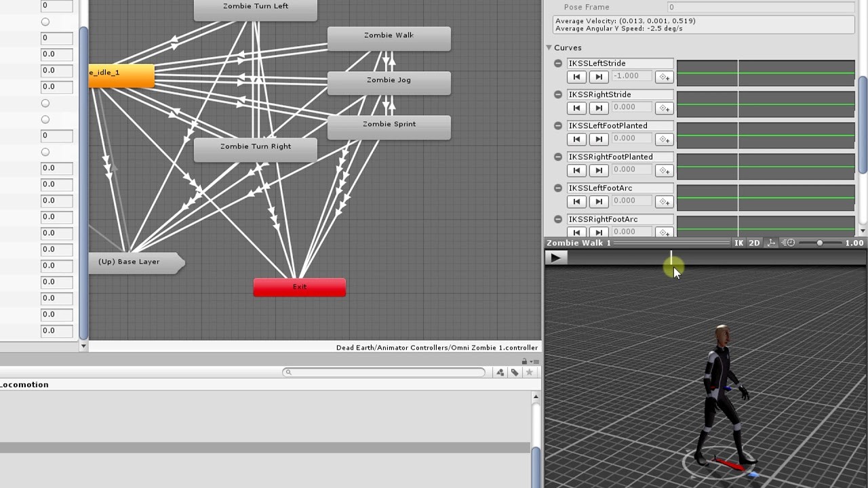
Task: Click the -1.000 value of IKSSLeftStride
Action: tap(632, 77)
